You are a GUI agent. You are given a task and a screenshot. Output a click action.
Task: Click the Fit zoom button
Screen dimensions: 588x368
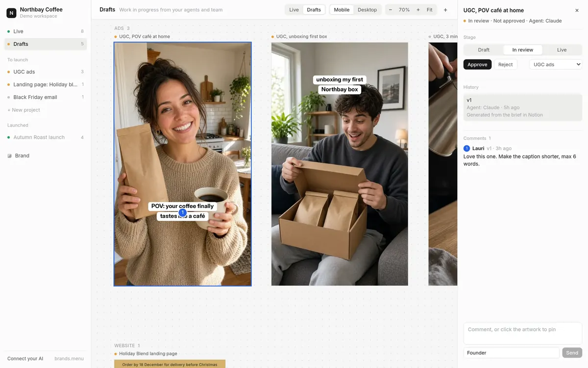[430, 10]
